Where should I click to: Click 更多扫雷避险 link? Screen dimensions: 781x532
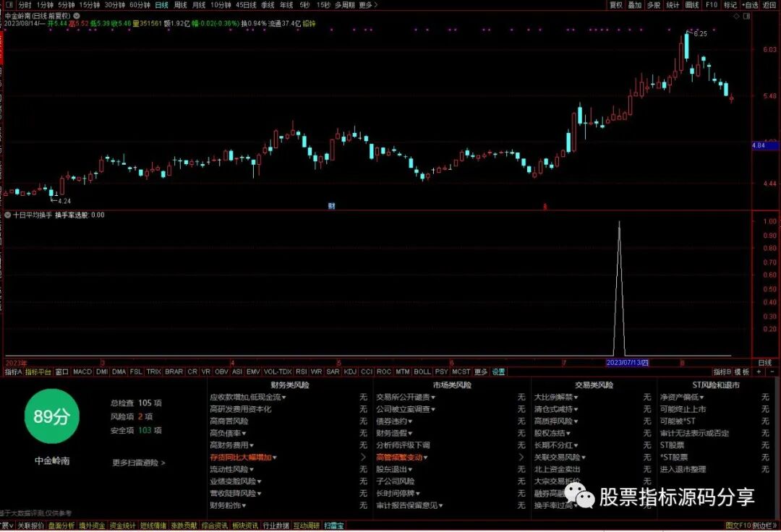pyautogui.click(x=138, y=463)
